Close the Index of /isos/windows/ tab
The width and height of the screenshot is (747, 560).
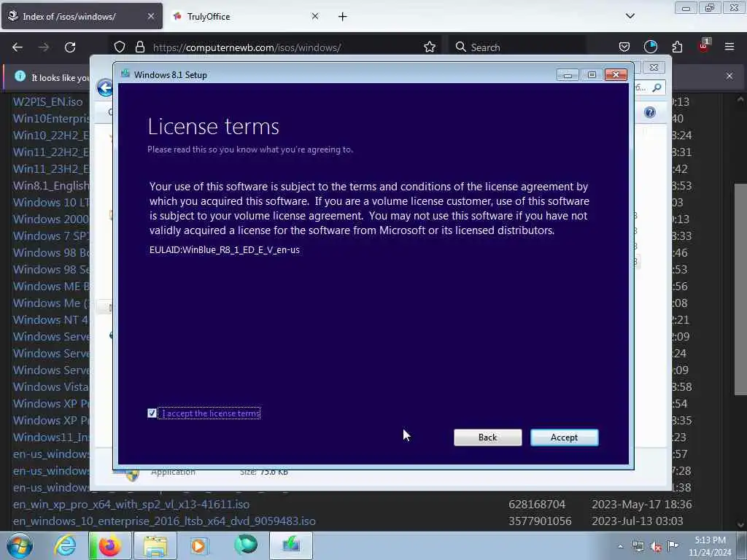pyautogui.click(x=150, y=16)
